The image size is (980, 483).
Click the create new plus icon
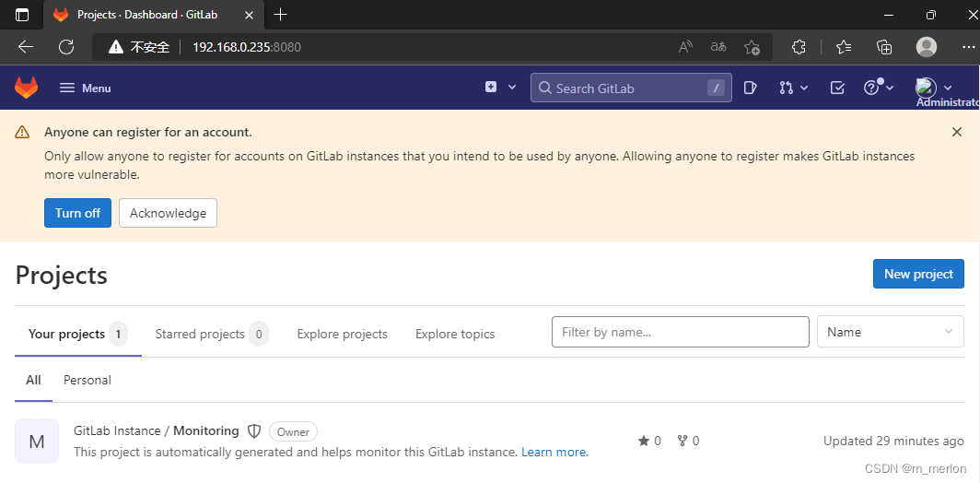(491, 88)
